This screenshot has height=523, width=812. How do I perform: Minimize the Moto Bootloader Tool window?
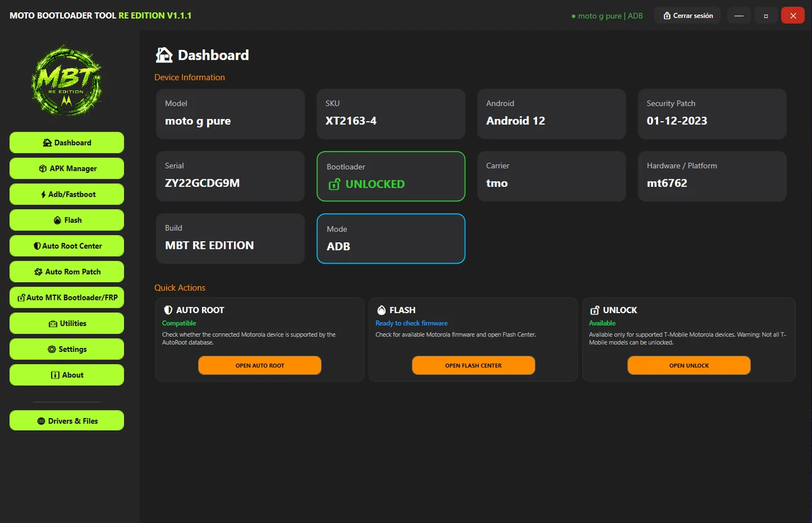[739, 16]
